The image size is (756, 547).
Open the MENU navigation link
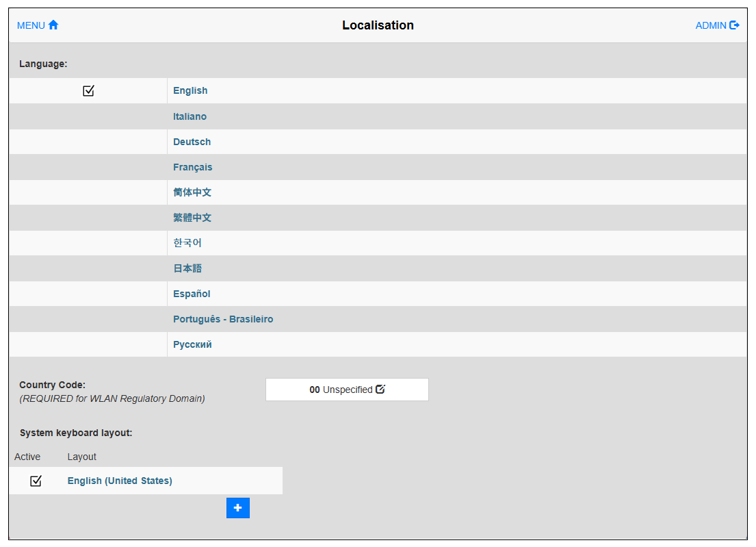[31, 25]
